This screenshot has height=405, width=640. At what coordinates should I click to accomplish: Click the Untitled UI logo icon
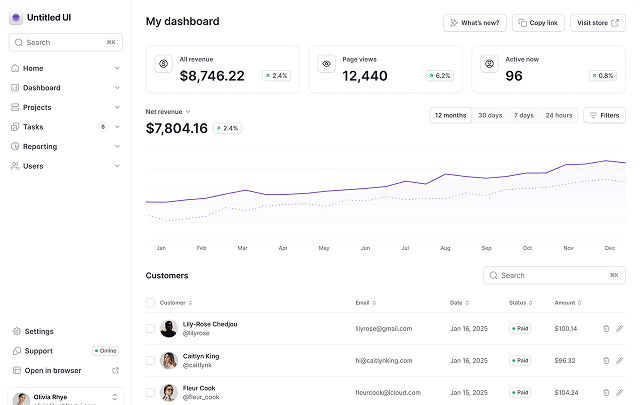(x=16, y=18)
